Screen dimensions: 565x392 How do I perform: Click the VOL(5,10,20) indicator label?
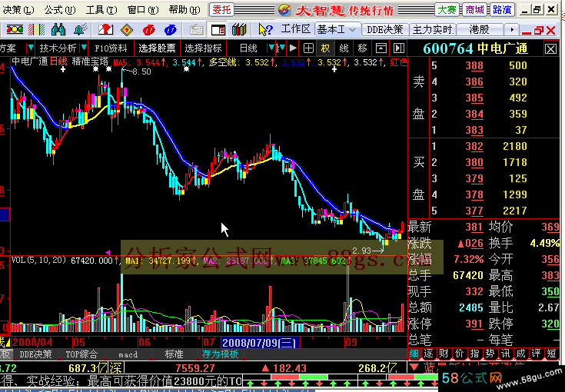[38, 260]
